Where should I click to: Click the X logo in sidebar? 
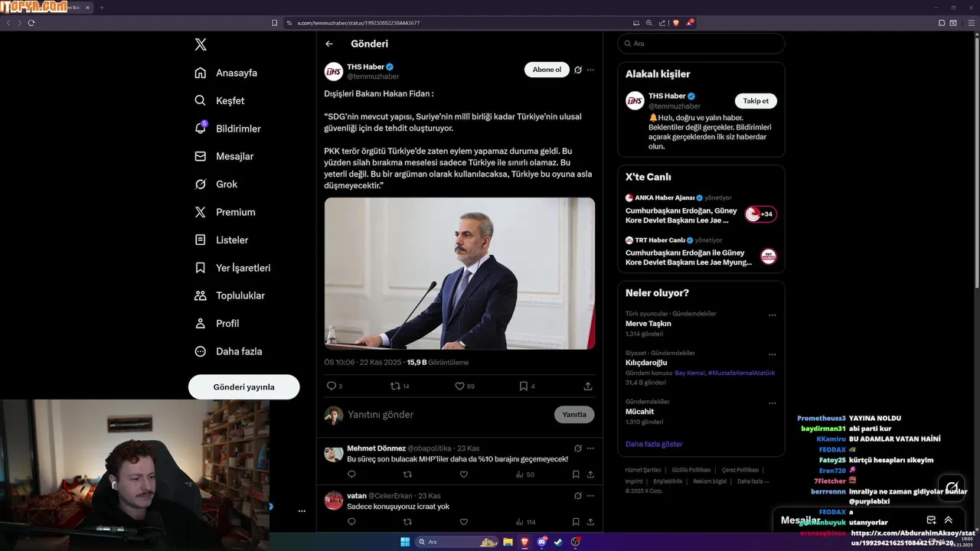coord(201,44)
